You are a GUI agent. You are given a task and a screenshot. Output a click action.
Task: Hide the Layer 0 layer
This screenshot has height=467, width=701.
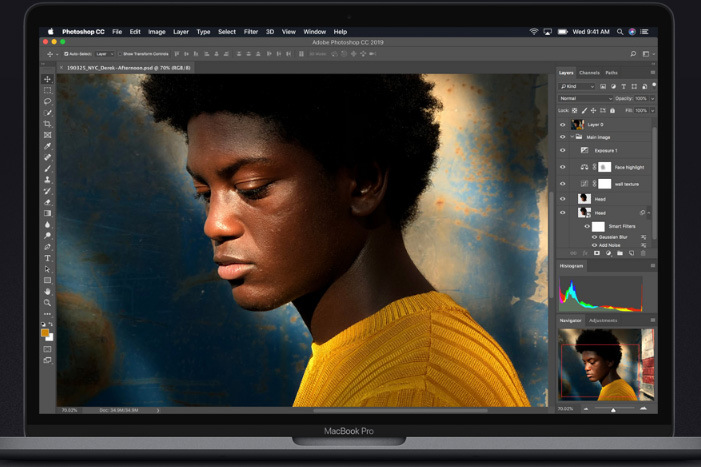click(563, 125)
